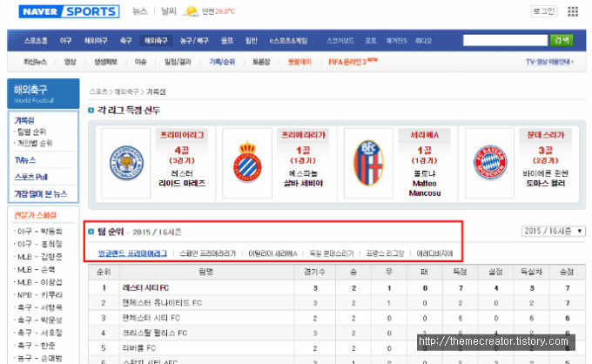The image size is (592, 364).
Task: Click the Bologna BFC club crest
Action: 368,162
